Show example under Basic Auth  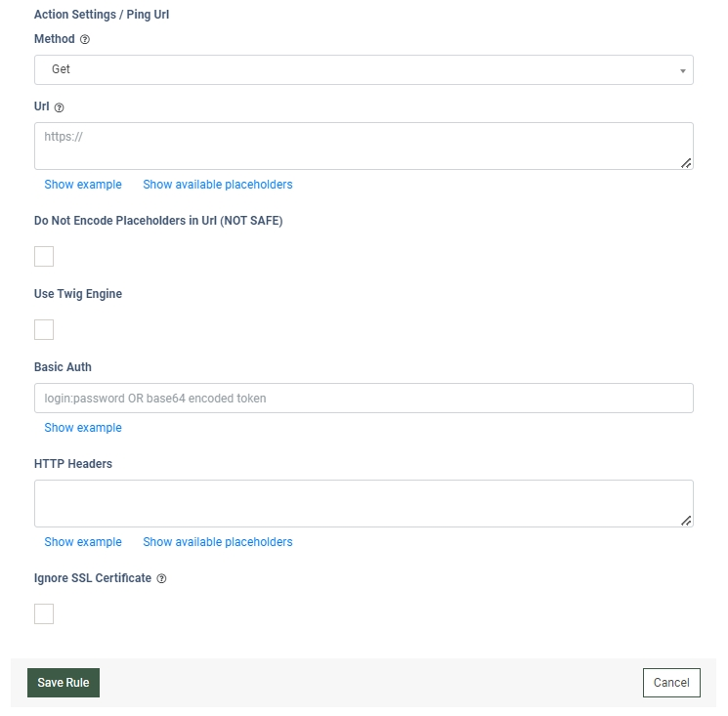(x=83, y=428)
